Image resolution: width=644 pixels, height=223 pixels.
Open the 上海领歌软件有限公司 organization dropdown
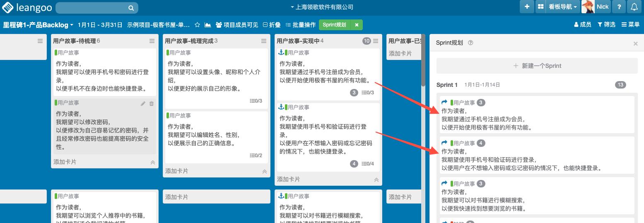tap(322, 7)
